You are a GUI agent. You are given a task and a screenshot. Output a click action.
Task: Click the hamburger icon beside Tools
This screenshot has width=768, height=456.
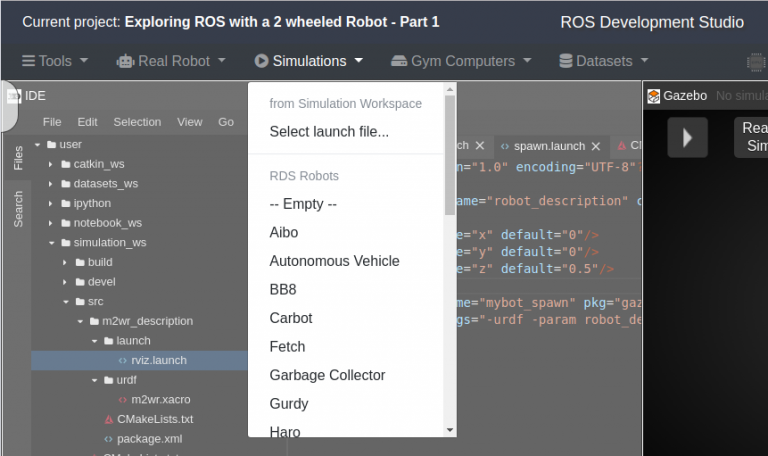[28, 61]
